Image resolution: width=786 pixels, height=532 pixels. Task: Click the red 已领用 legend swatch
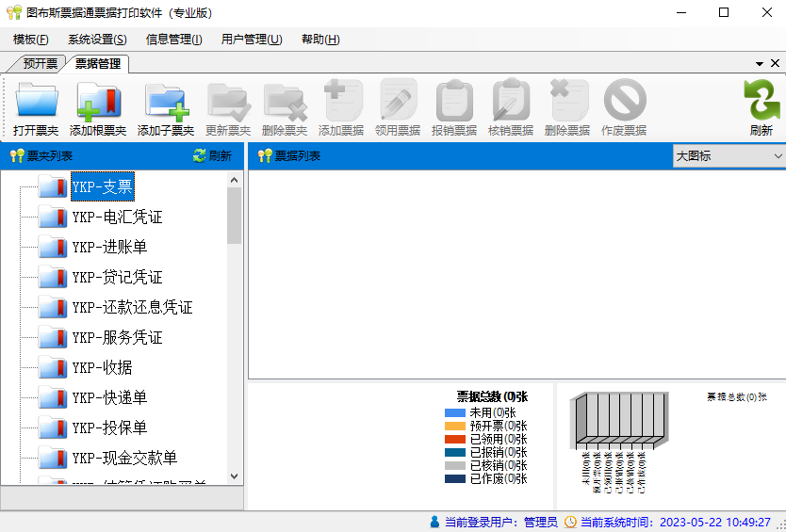coord(455,440)
